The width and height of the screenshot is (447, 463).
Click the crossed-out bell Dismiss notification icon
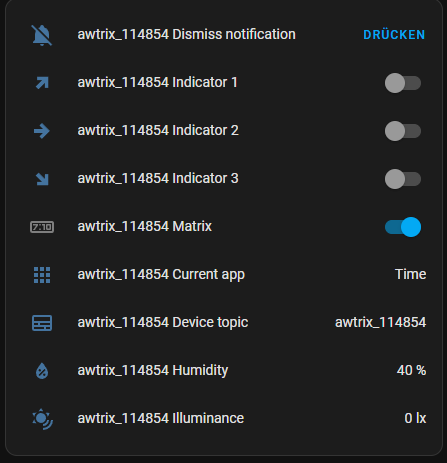pyautogui.click(x=42, y=35)
